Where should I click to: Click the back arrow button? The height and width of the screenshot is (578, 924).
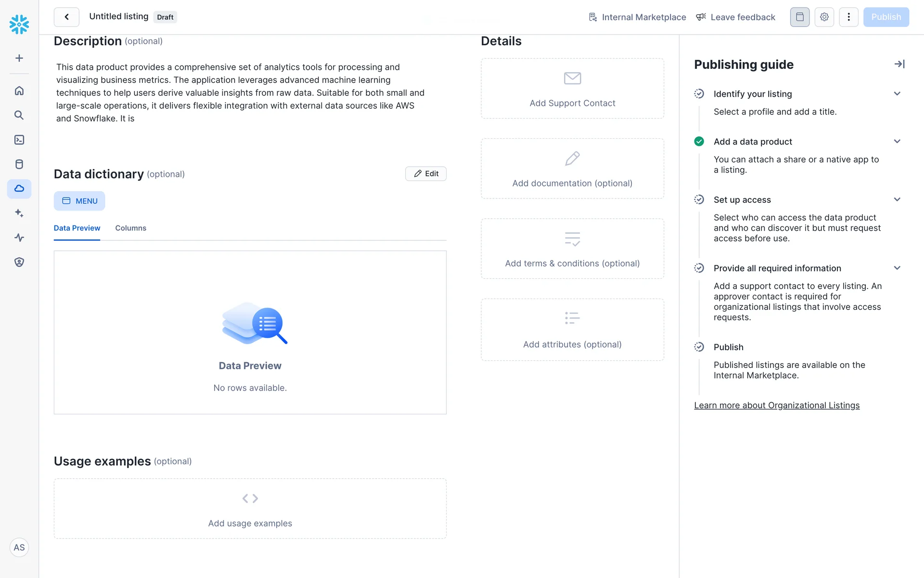66,17
